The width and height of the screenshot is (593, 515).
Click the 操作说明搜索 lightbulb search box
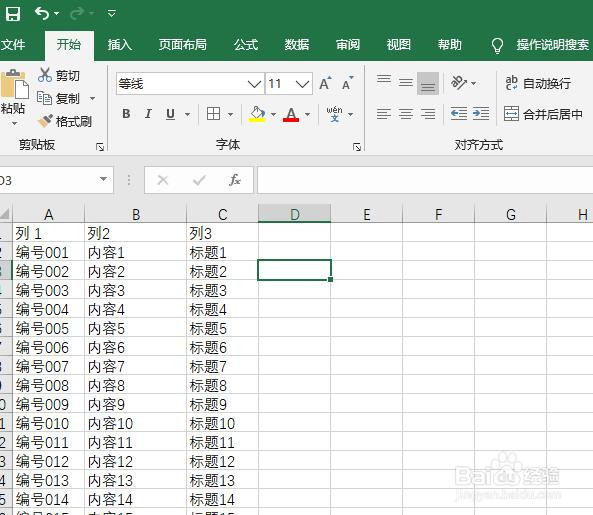(540, 45)
